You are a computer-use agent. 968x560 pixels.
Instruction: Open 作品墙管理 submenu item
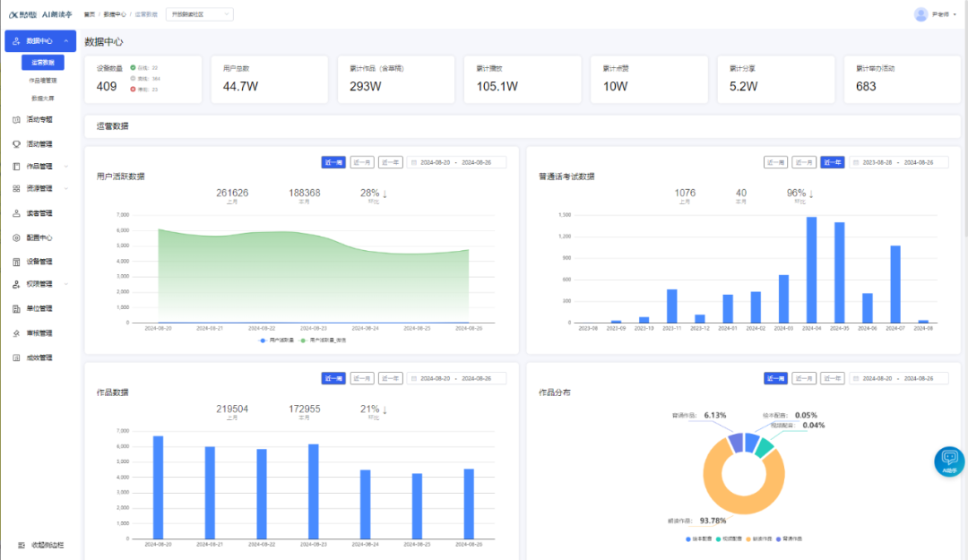pos(43,81)
